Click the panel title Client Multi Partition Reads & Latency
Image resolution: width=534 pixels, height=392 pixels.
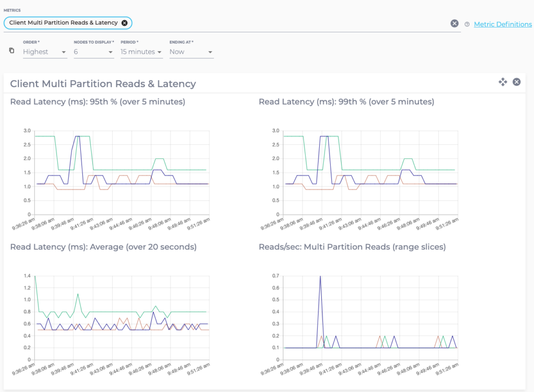102,83
